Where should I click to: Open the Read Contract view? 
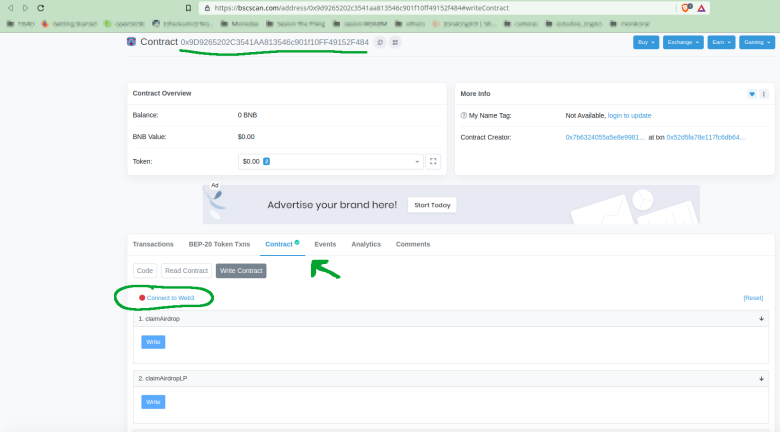click(x=186, y=271)
